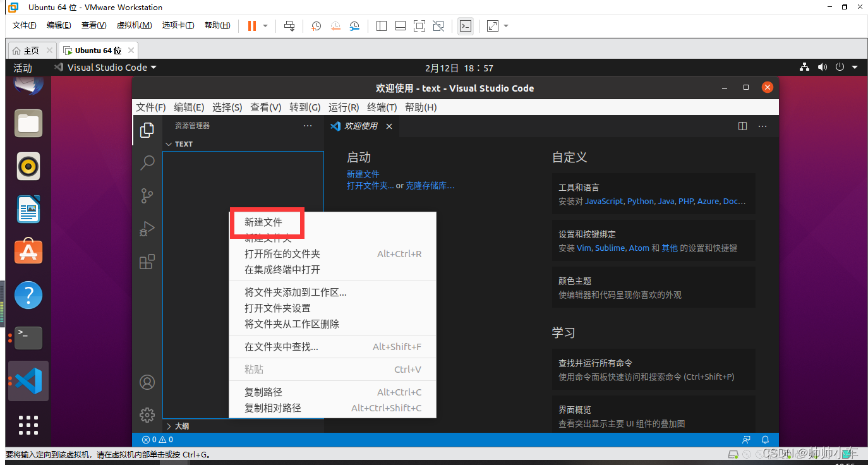Open Terminal from the Ubuntu dock
The image size is (868, 465).
pos(28,337)
